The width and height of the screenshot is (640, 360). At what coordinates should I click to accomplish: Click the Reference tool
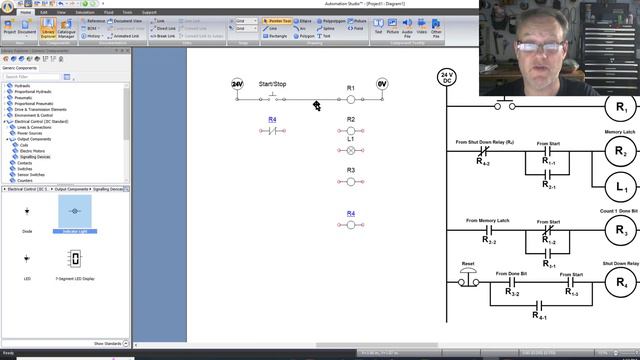(x=93, y=21)
